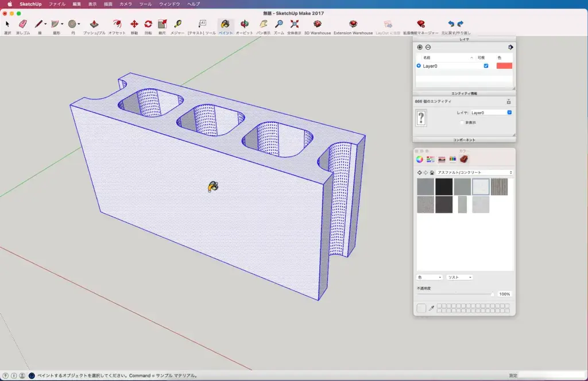Switch to the color sliders picker
The height and width of the screenshot is (381, 588).
(431, 159)
